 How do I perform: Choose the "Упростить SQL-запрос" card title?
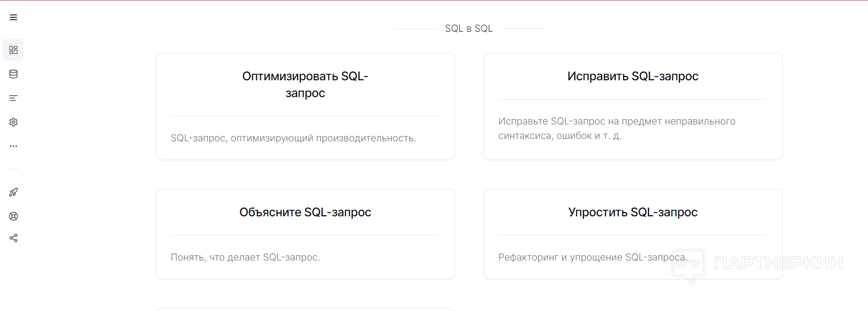click(x=632, y=212)
